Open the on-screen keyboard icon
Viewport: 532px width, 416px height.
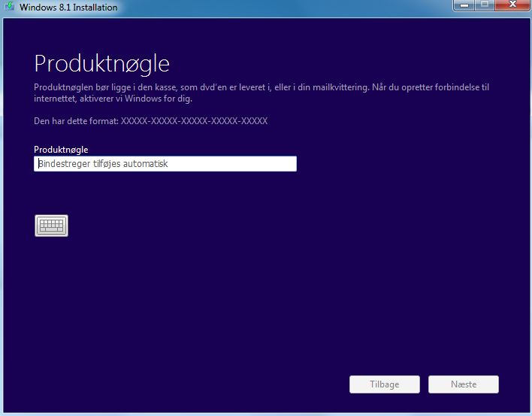click(51, 226)
